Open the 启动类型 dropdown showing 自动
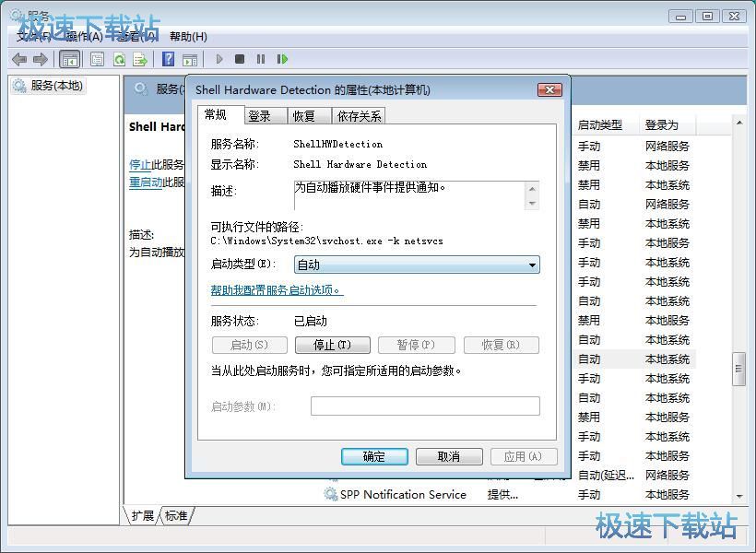The image size is (756, 553). [417, 265]
